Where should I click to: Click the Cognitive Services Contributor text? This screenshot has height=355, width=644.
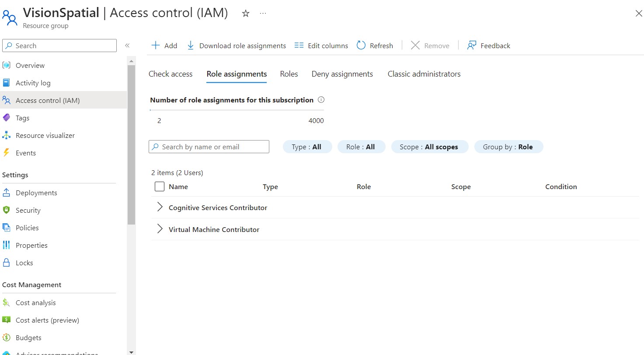pyautogui.click(x=218, y=207)
